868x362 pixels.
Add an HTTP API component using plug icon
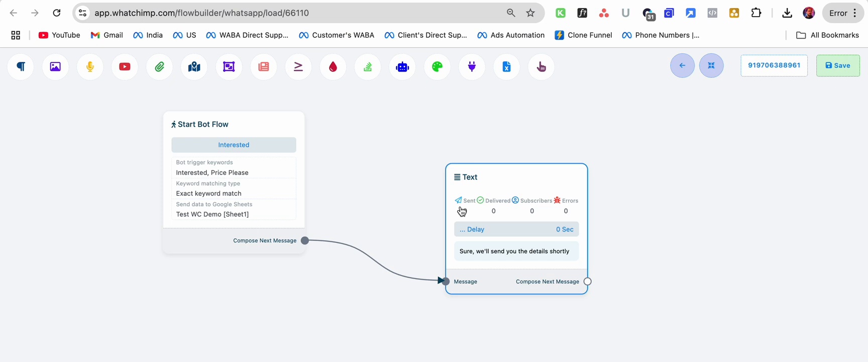pyautogui.click(x=472, y=67)
